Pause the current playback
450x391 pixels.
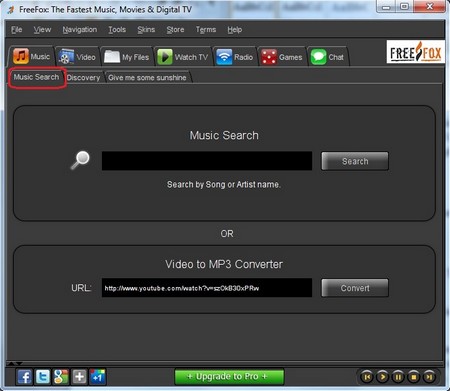[398, 377]
